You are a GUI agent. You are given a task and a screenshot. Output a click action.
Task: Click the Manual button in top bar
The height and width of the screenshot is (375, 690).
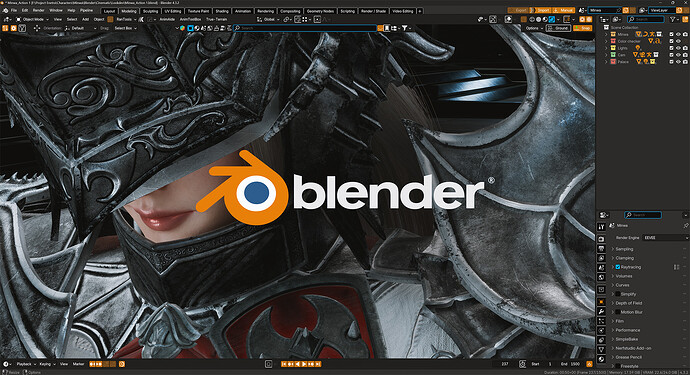(x=564, y=10)
